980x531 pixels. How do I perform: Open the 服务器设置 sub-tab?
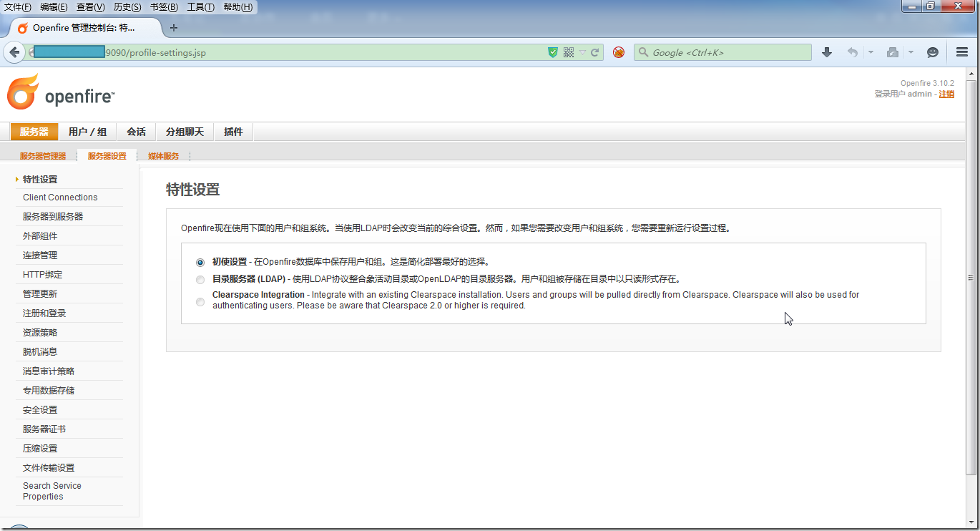point(107,156)
